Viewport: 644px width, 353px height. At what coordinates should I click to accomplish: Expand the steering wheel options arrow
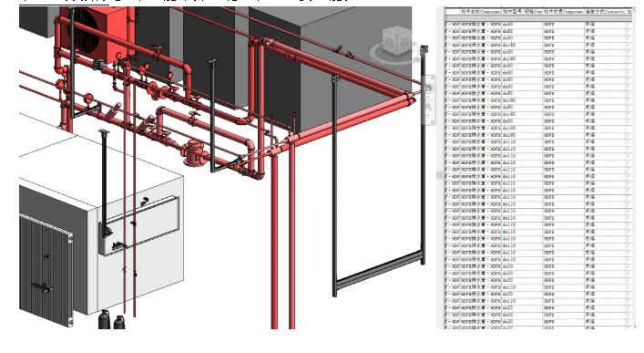coord(429,96)
